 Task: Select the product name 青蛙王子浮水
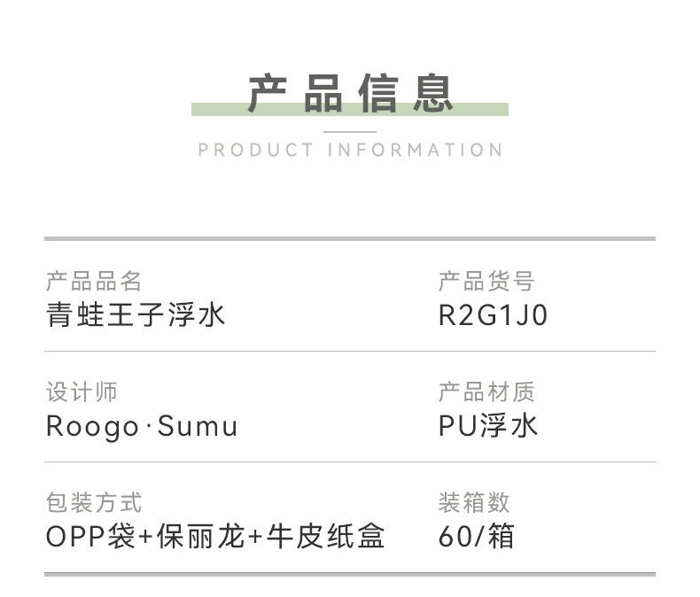136,315
